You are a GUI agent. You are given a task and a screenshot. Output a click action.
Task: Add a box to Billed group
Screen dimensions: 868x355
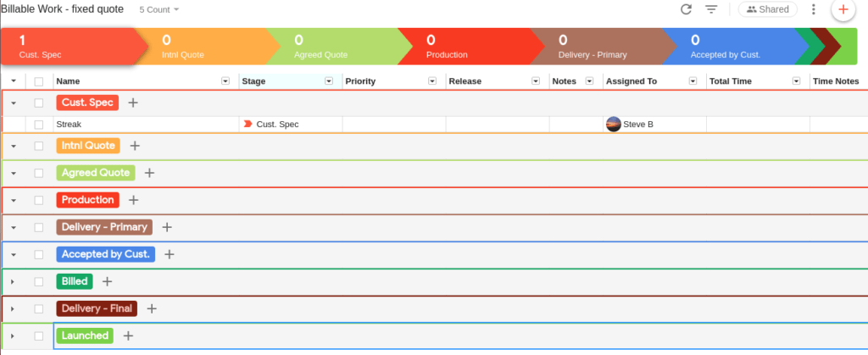(108, 281)
